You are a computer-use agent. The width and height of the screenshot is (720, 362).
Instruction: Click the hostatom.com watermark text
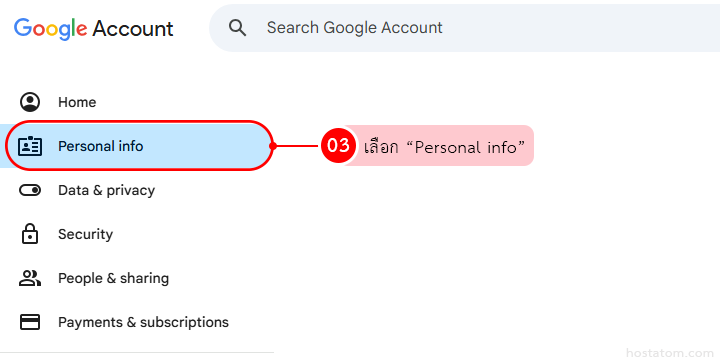pos(670,353)
